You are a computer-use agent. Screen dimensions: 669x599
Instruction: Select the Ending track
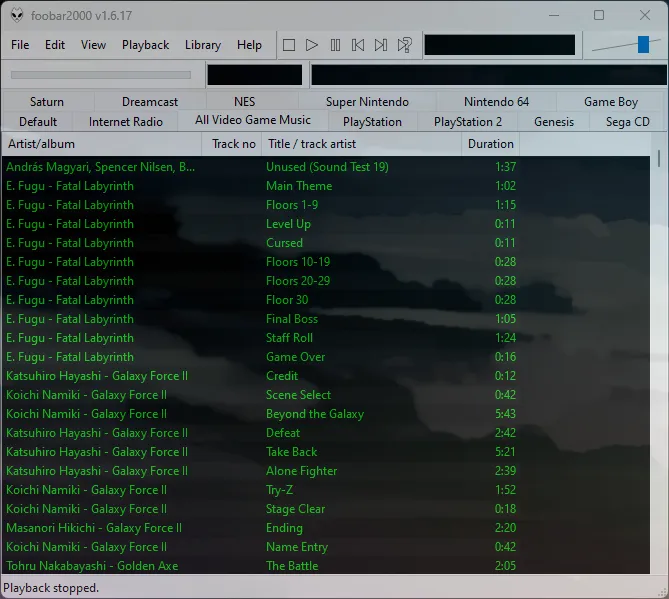pyautogui.click(x=326, y=528)
